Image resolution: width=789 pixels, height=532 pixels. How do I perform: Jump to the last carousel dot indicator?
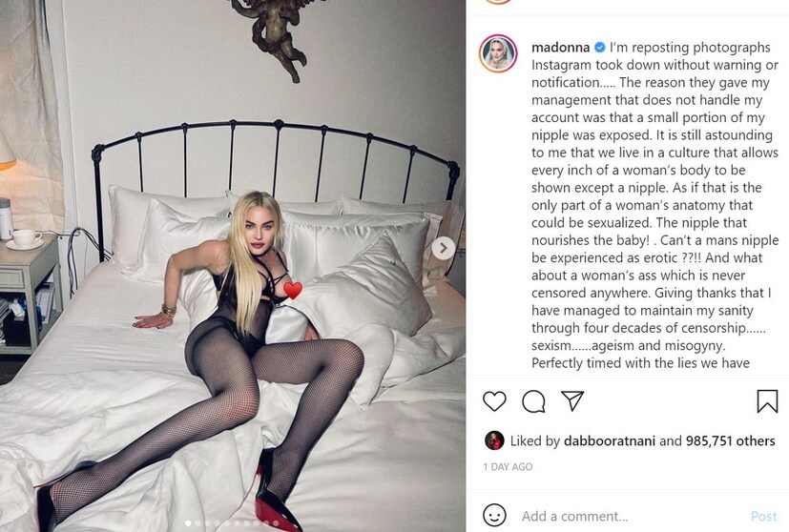(x=276, y=523)
